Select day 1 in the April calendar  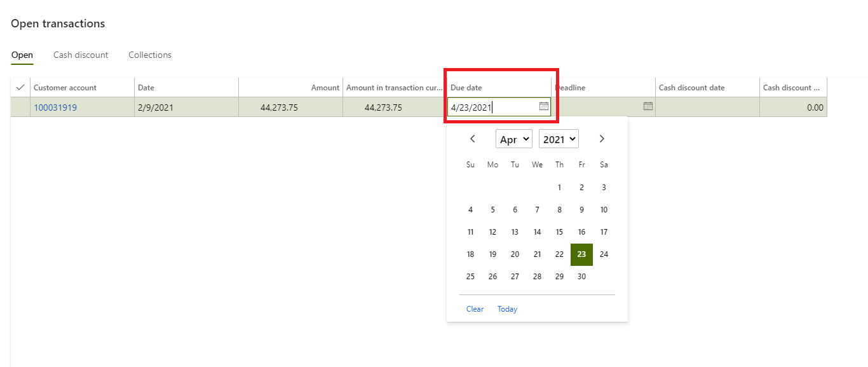pyautogui.click(x=559, y=187)
